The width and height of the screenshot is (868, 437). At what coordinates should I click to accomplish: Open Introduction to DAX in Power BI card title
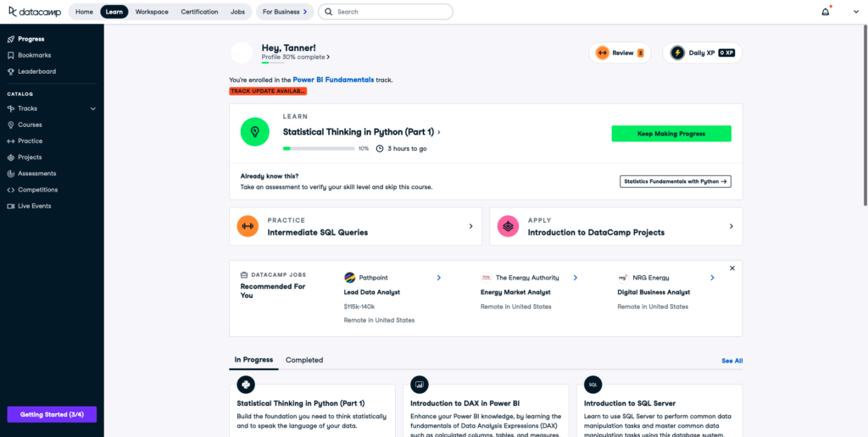click(x=465, y=403)
